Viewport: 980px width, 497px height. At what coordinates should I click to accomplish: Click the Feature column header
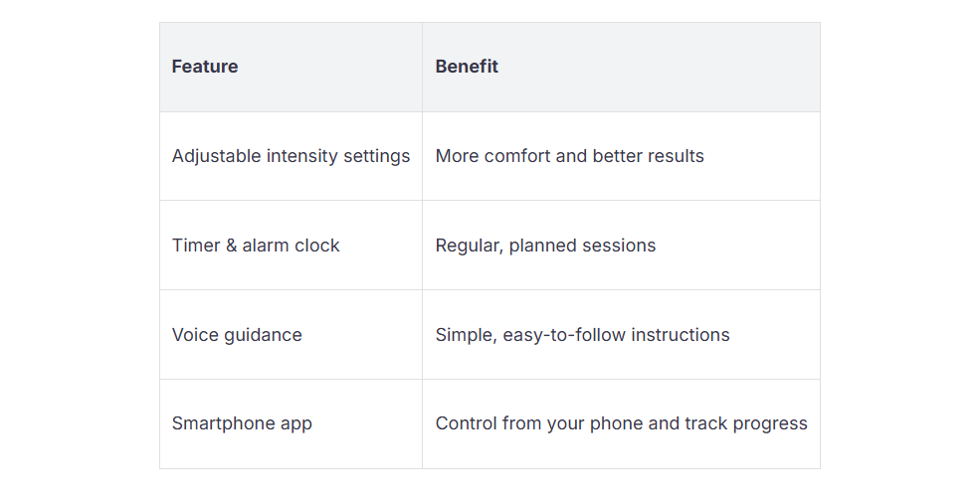pyautogui.click(x=291, y=68)
